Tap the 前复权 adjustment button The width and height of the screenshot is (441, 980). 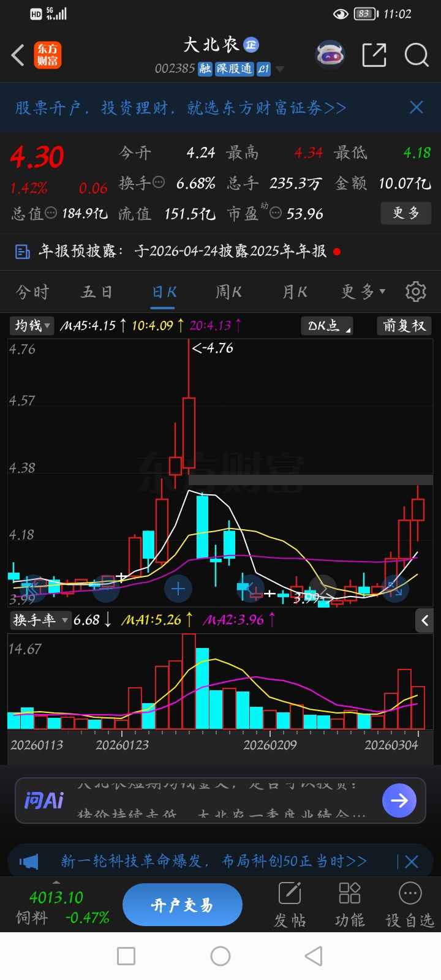tap(404, 325)
